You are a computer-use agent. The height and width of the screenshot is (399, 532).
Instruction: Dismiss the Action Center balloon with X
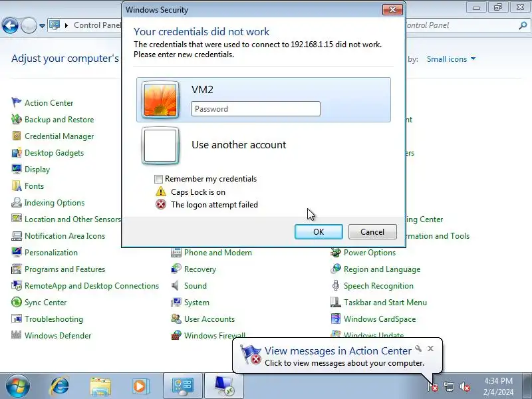coord(430,348)
